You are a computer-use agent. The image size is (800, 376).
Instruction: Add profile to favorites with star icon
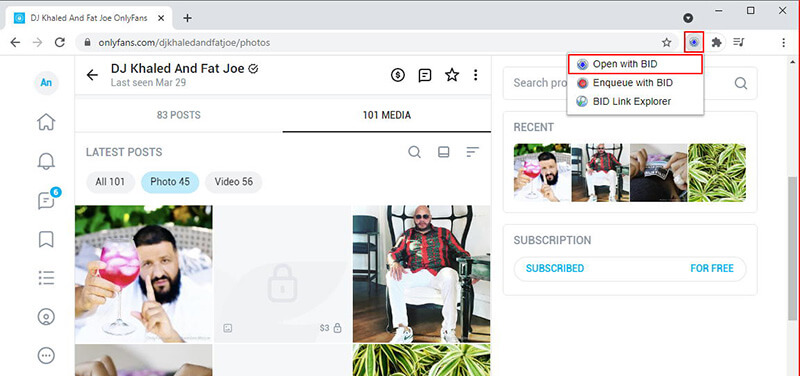452,76
